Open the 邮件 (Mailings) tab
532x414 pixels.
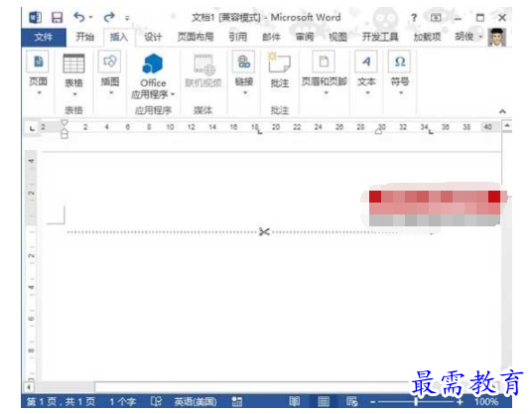tap(271, 37)
